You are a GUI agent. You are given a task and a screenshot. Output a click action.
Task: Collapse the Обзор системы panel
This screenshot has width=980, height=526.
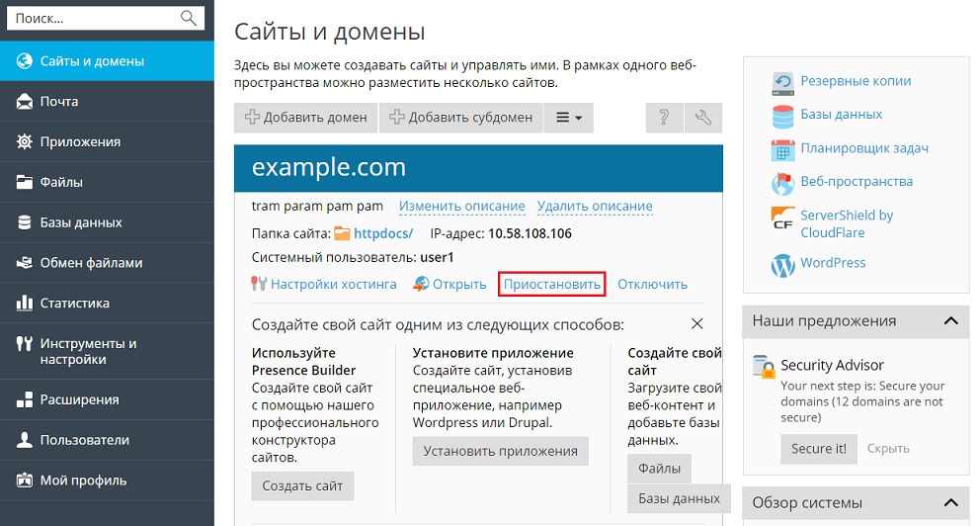pyautogui.click(x=950, y=503)
